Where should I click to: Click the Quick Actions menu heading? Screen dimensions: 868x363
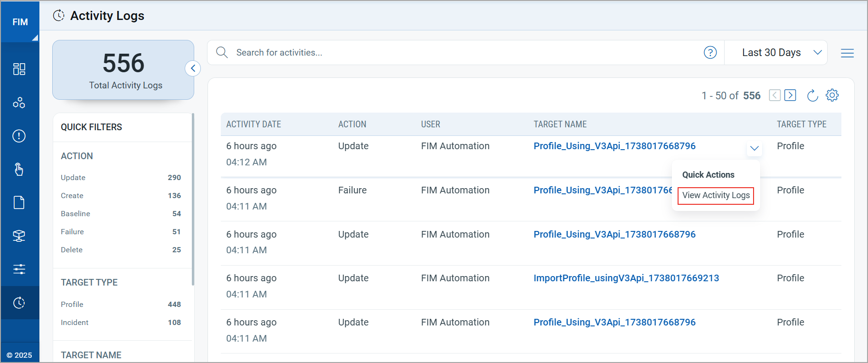708,174
